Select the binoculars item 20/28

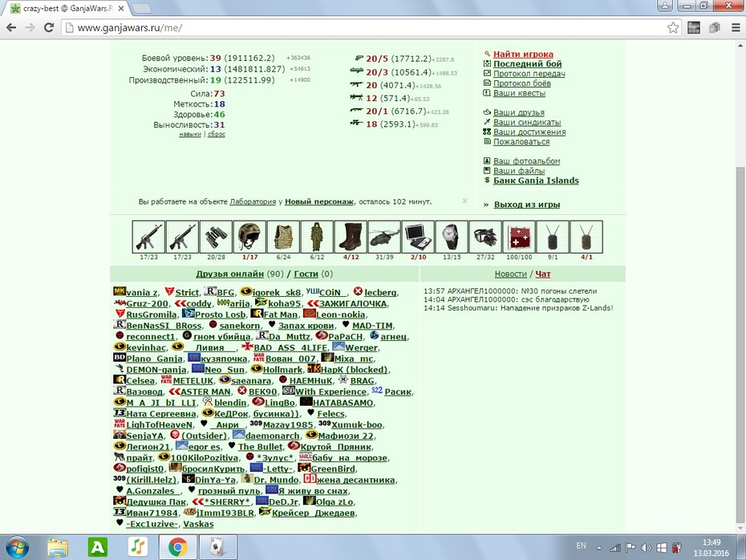[216, 237]
